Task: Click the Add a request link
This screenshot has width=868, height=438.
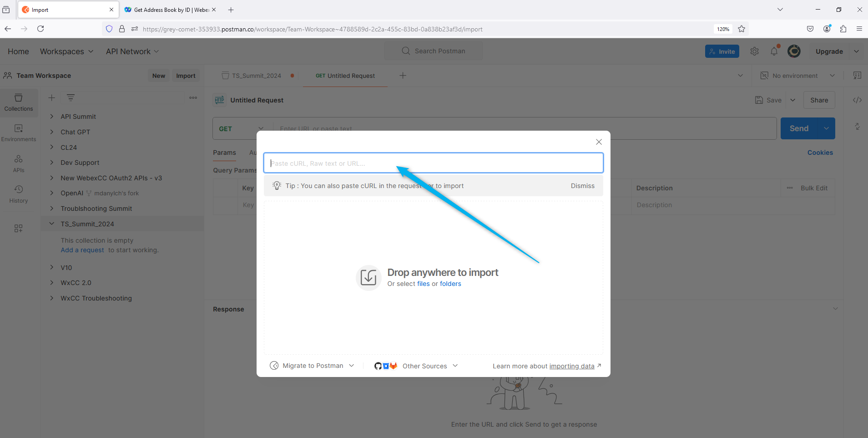Action: [x=82, y=250]
